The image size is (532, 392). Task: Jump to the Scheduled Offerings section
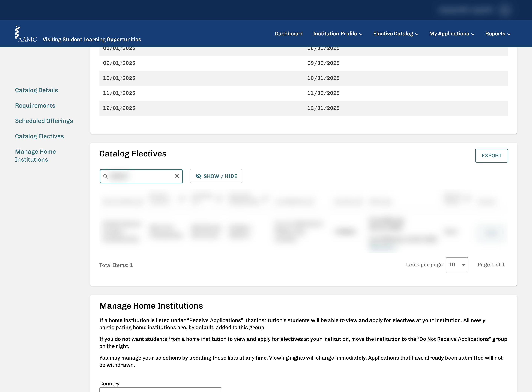[44, 121]
